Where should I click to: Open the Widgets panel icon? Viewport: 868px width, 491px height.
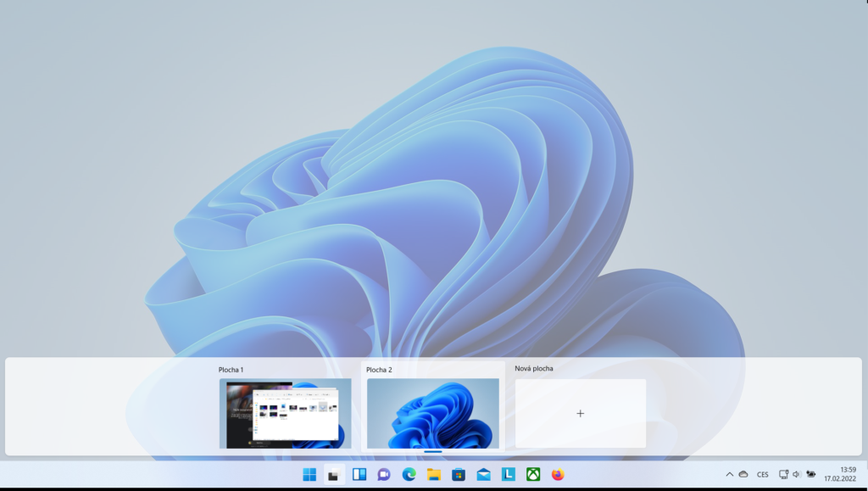tap(359, 474)
